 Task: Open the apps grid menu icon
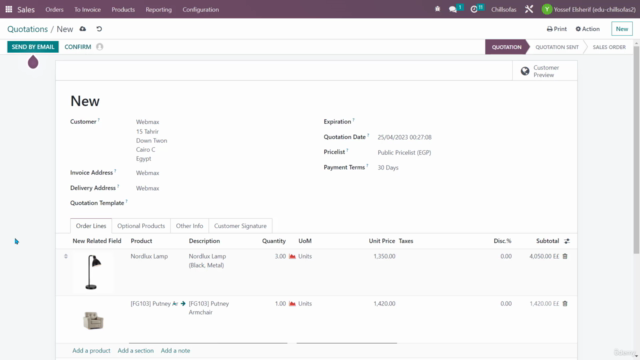click(9, 9)
